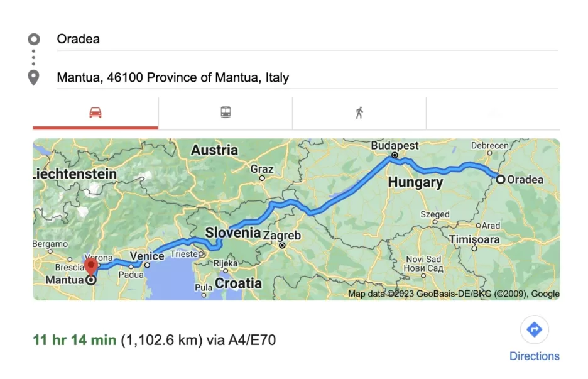Select the driving mode car tab
This screenshot has height=379, width=588.
(95, 113)
